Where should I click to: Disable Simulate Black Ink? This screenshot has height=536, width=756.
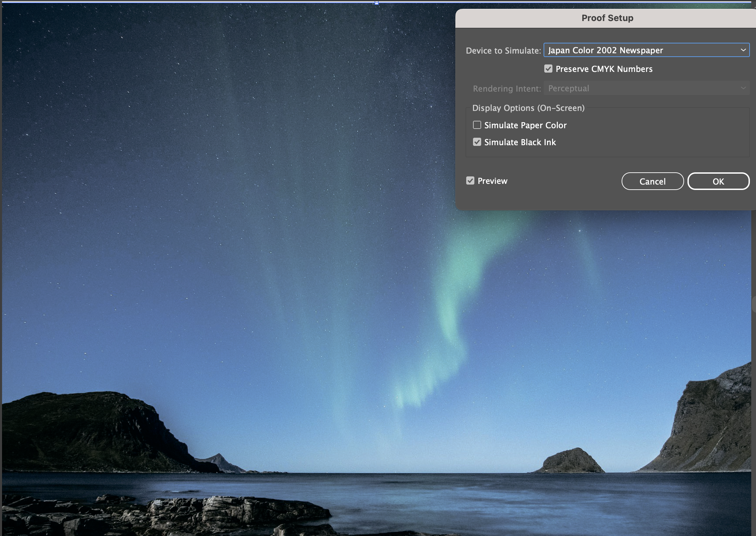(477, 142)
